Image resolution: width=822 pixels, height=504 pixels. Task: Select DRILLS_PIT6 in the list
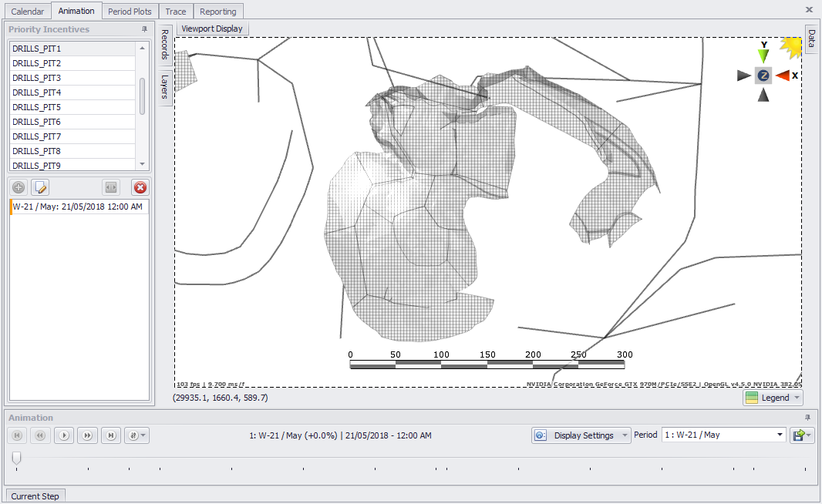72,122
